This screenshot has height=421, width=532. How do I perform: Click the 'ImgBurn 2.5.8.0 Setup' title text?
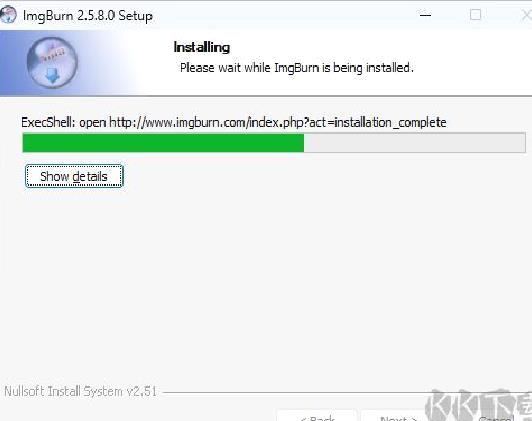88,16
